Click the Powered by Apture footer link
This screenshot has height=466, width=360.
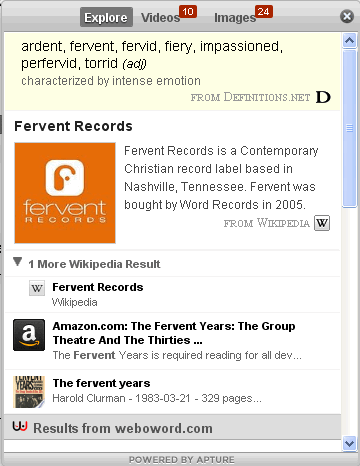click(181, 460)
